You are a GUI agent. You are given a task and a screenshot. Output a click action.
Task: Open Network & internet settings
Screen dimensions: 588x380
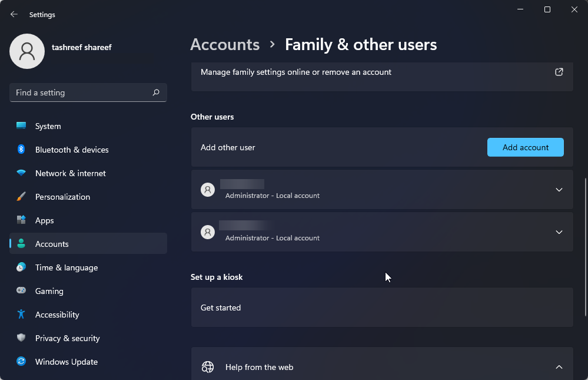pos(21,173)
